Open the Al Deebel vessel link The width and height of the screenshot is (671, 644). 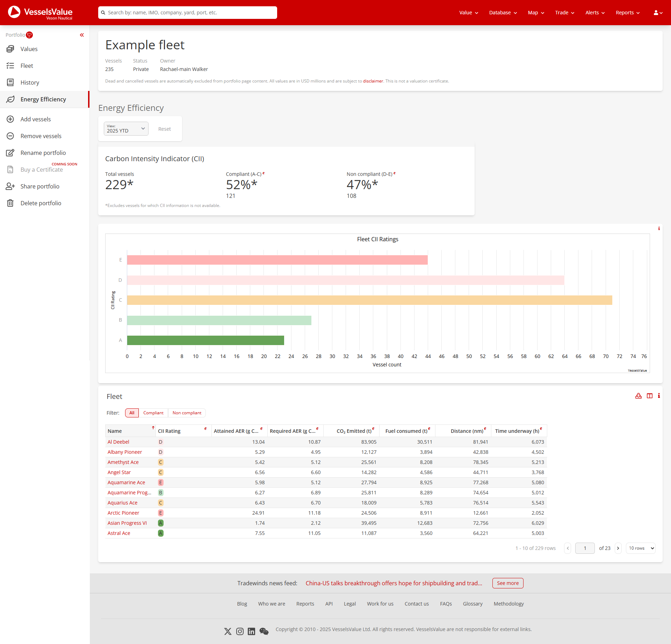tap(118, 442)
